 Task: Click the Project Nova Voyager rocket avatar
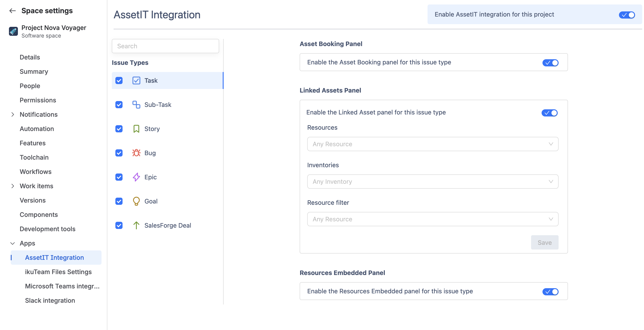tap(13, 31)
